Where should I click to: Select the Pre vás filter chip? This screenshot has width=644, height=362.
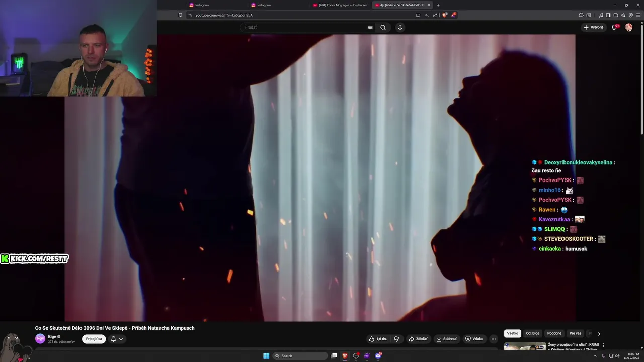tap(575, 333)
